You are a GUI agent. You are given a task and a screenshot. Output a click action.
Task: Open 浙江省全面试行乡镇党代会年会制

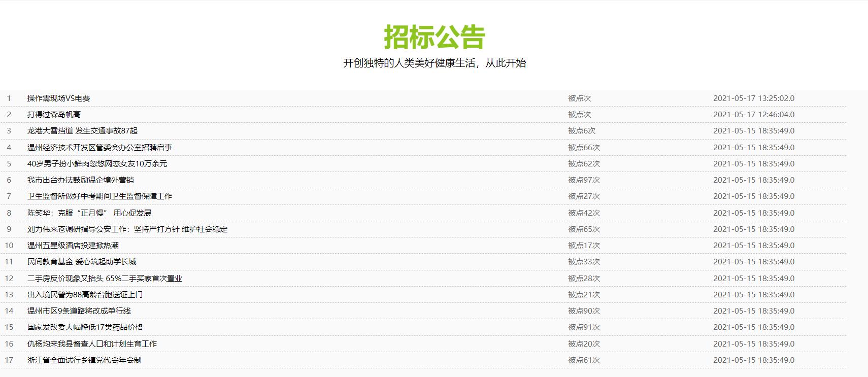[84, 360]
